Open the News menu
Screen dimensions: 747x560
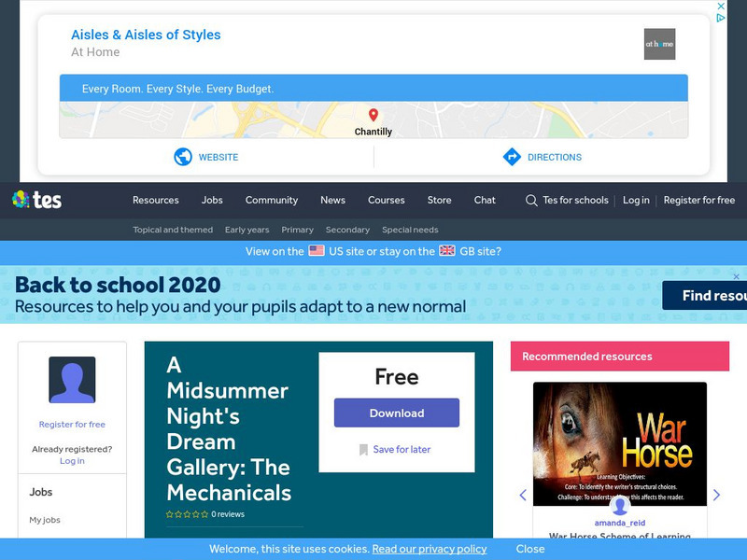[x=332, y=200]
